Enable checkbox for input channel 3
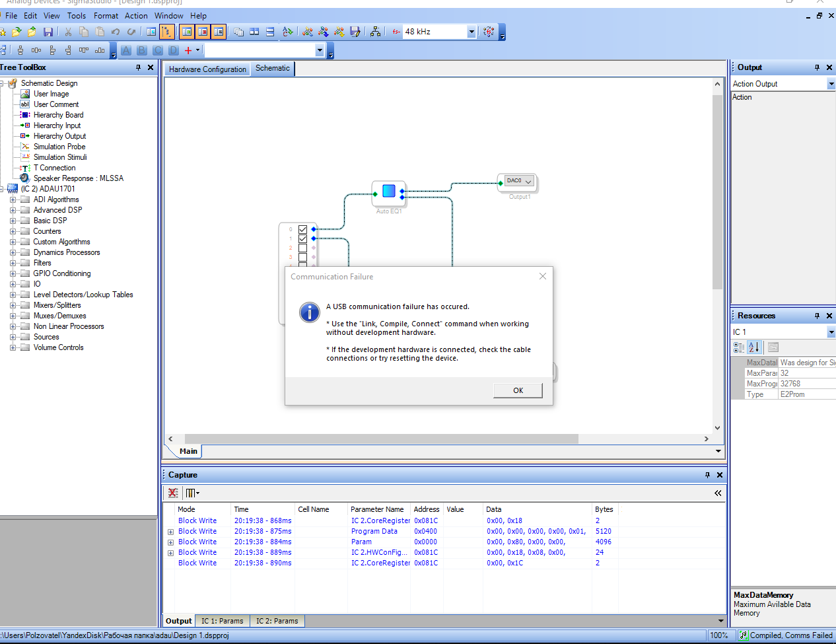836x644 pixels. click(303, 257)
